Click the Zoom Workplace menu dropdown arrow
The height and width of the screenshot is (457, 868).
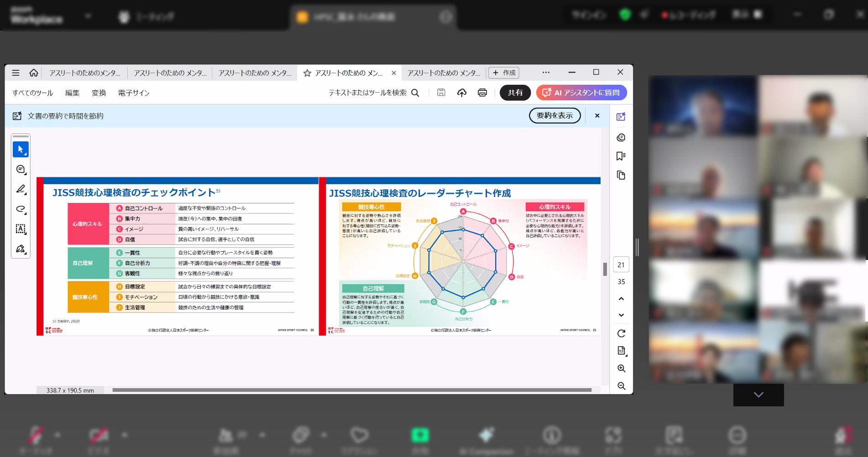click(x=88, y=16)
